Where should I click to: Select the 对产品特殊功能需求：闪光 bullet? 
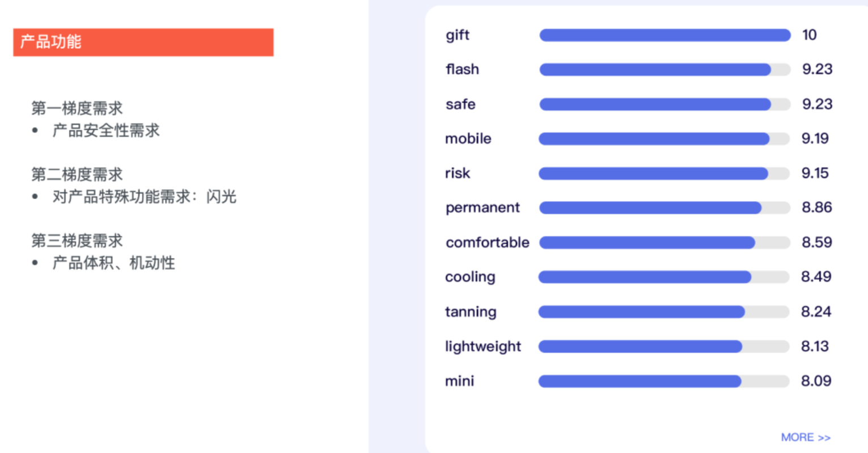[x=145, y=197]
